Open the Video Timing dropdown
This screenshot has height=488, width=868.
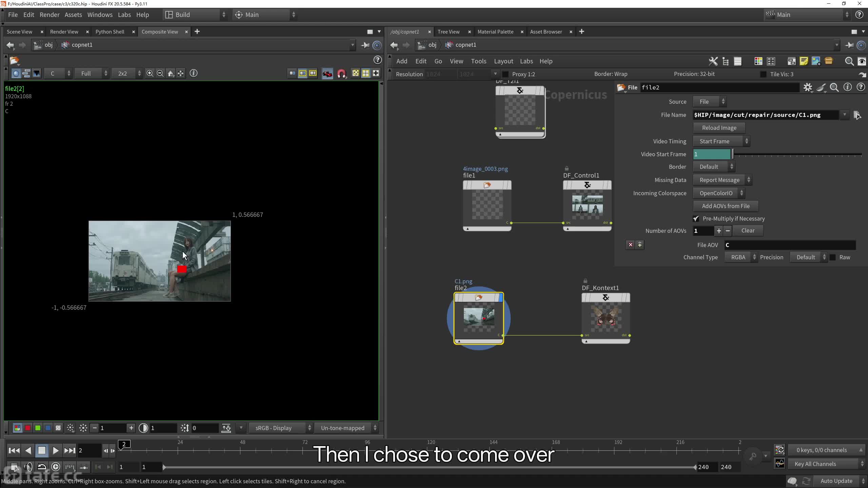[722, 141]
